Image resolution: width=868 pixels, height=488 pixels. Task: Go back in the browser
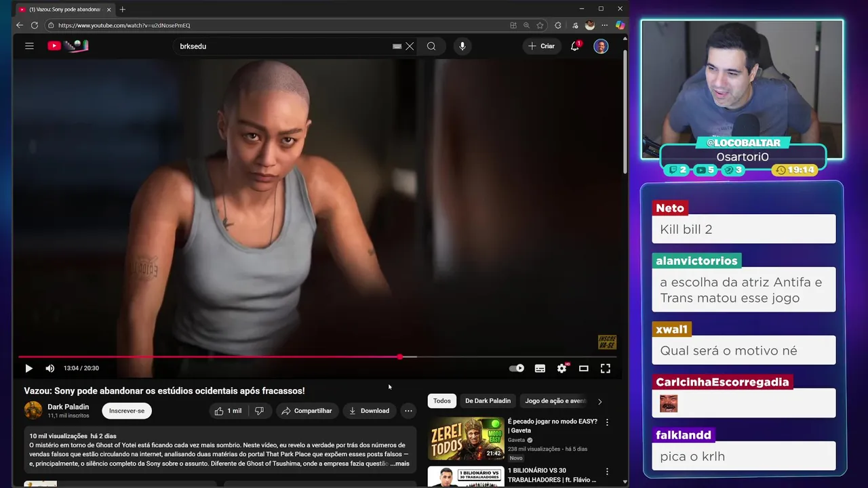pyautogui.click(x=19, y=25)
